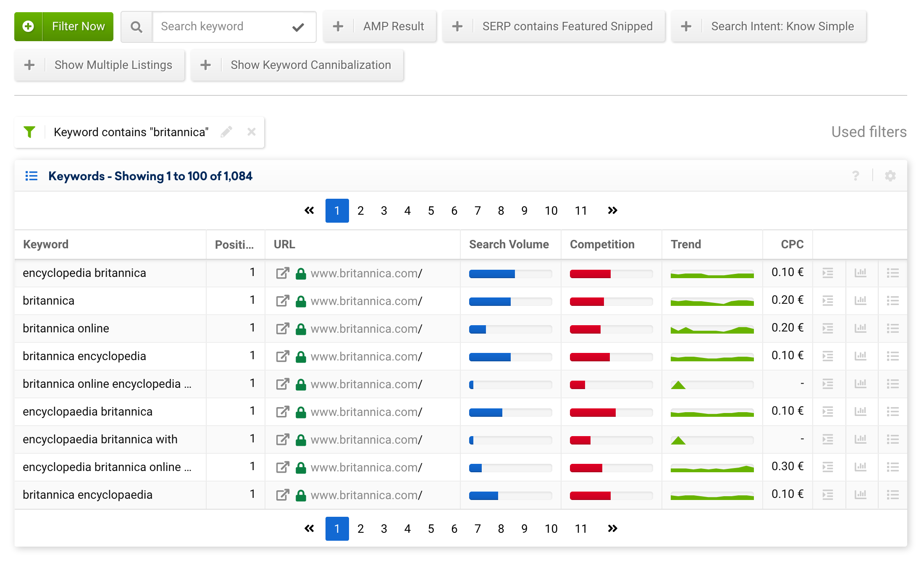Click Keywords showing 1 to 100 title
The image size is (924, 563).
[x=150, y=176]
